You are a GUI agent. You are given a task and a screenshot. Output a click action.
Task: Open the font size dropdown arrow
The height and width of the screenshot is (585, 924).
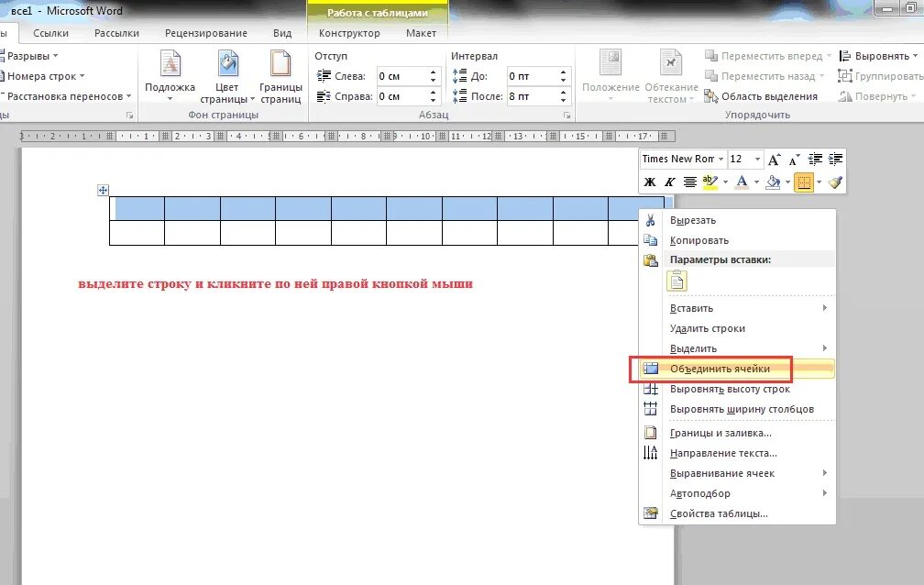(757, 160)
